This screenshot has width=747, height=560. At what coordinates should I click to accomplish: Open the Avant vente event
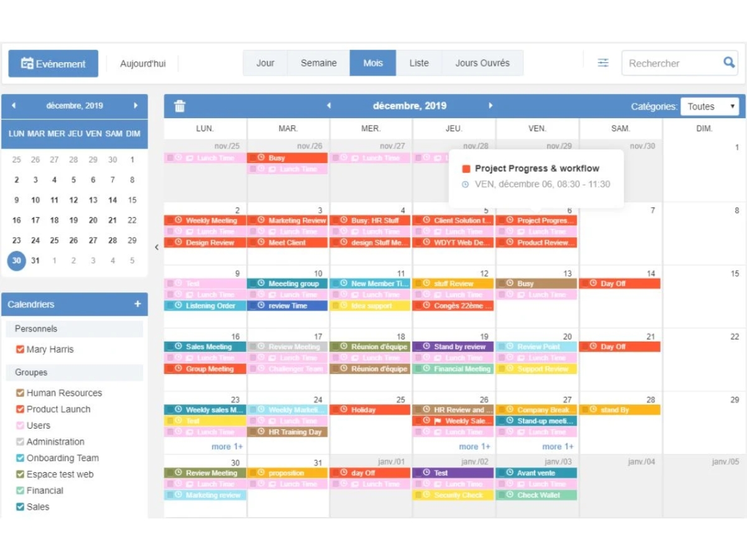[537, 473]
